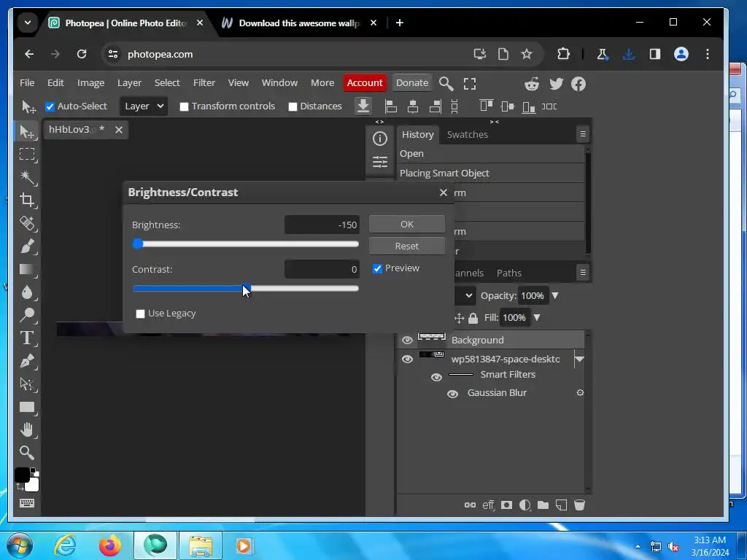Select the Magic Wand tool
The image size is (747, 560).
27,177
